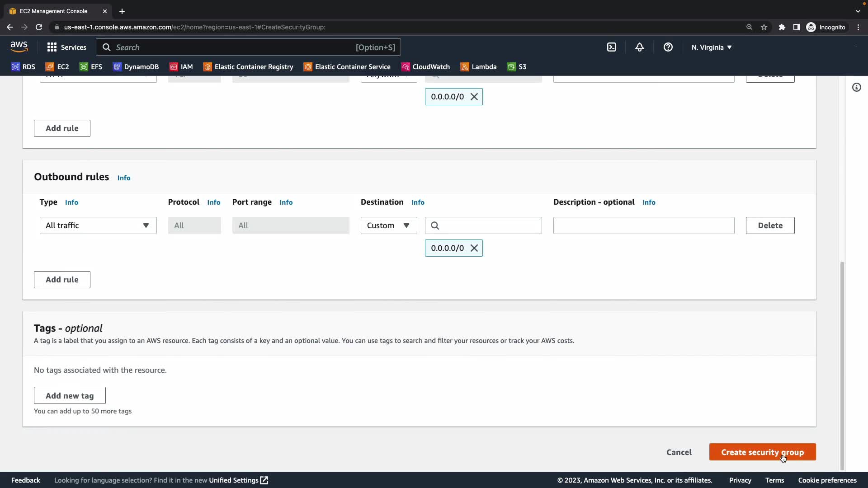The image size is (868, 488).
Task: Open the Outbound rules Info link
Action: pyautogui.click(x=123, y=178)
